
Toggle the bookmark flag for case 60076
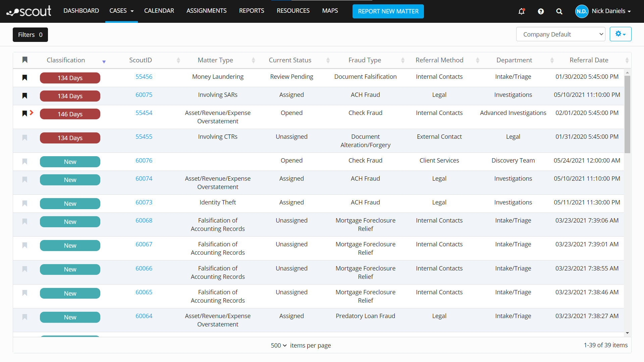tap(24, 162)
